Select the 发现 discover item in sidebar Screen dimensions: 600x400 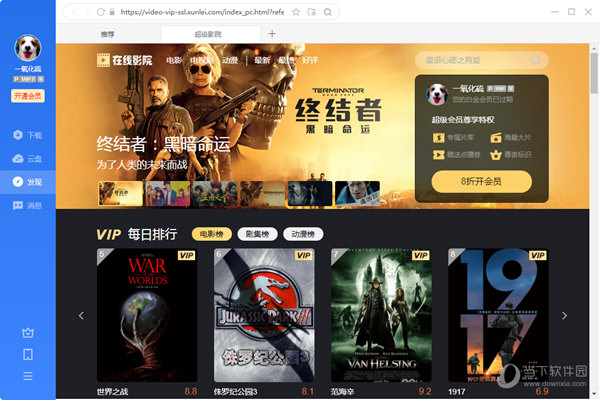28,182
